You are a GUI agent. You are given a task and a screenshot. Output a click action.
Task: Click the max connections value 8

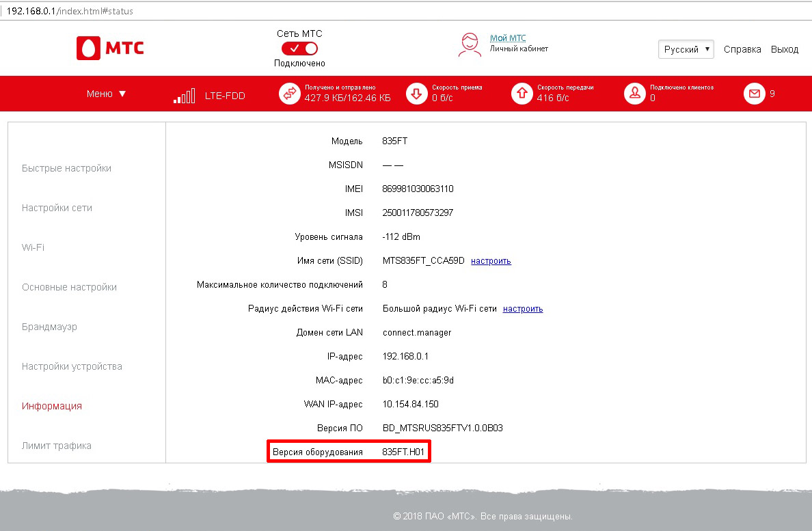[385, 285]
